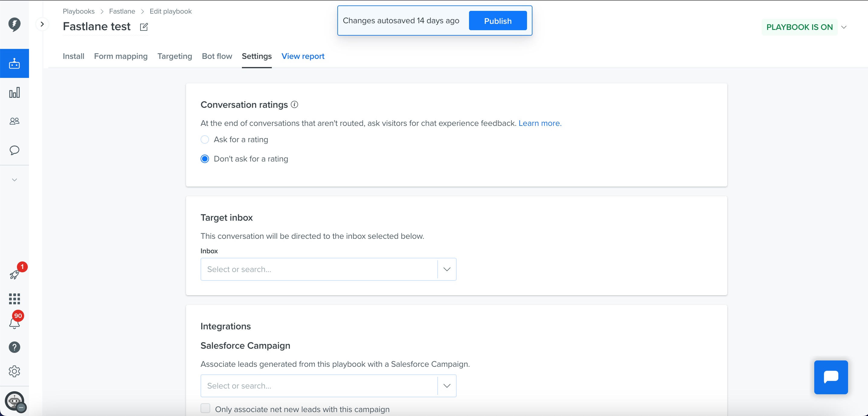
Task: Open the blue chat widget launcher
Action: point(831,377)
